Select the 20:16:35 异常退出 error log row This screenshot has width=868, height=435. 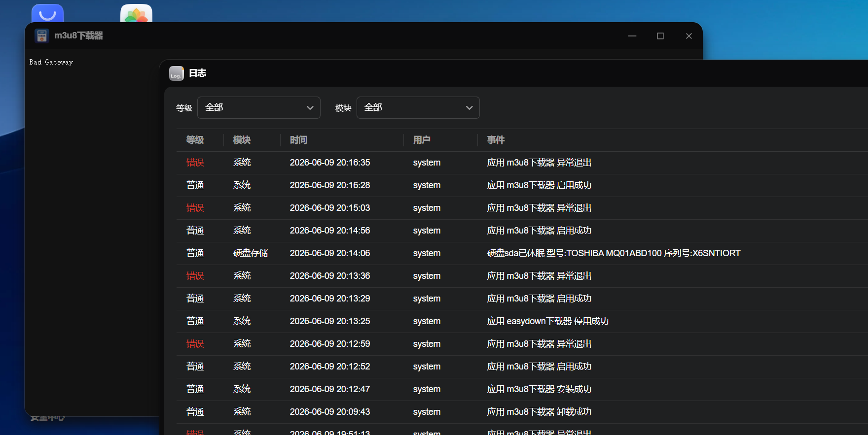[522, 163]
